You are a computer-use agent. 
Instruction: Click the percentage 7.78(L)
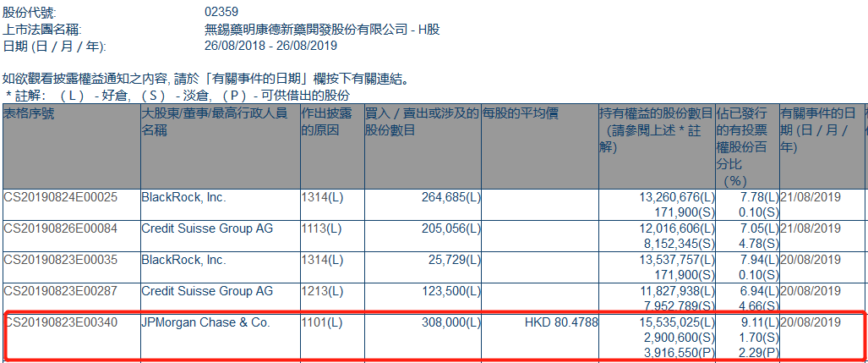pos(761,197)
